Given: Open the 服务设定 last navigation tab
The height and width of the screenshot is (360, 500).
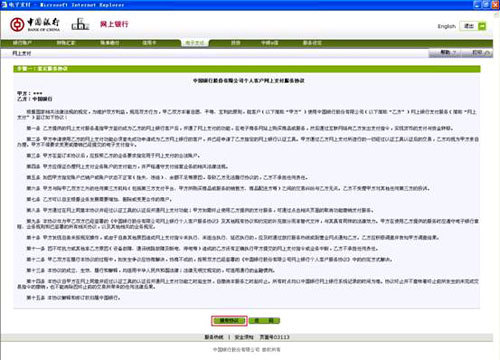Looking at the screenshot, I should pos(312,43).
